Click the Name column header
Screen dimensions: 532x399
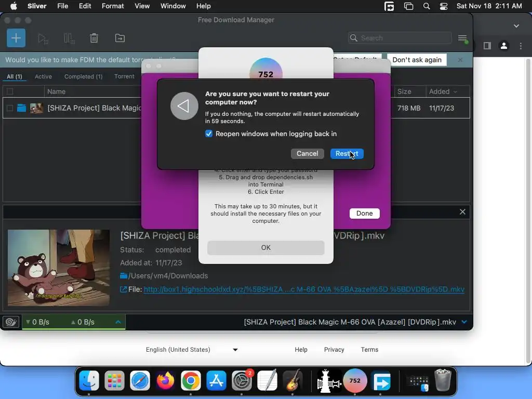[56, 91]
